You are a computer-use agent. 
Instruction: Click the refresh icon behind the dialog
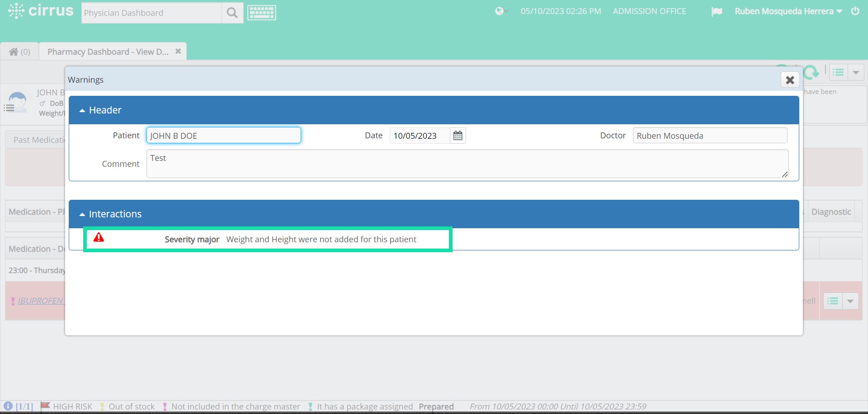coord(812,72)
